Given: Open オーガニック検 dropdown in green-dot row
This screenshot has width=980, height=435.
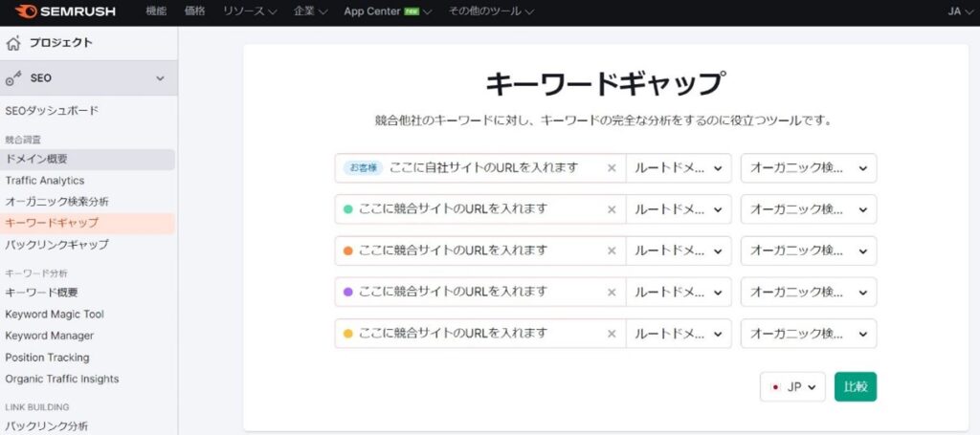Looking at the screenshot, I should [x=809, y=209].
